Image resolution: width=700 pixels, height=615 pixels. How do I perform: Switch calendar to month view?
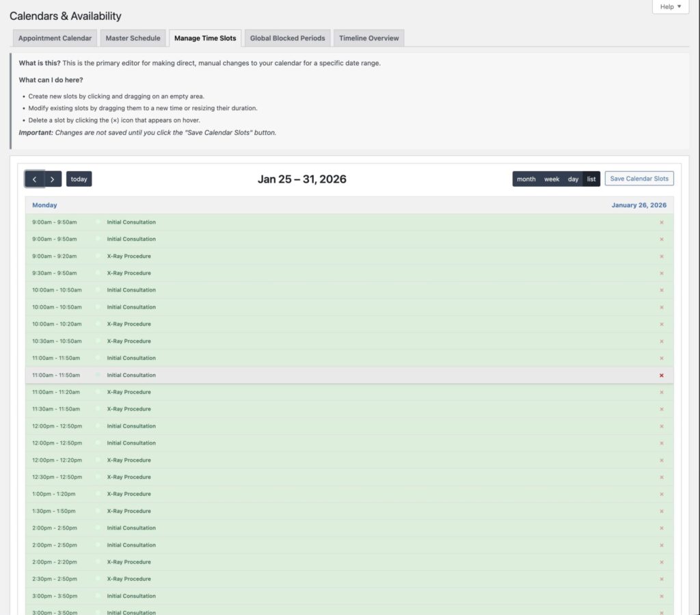[526, 179]
